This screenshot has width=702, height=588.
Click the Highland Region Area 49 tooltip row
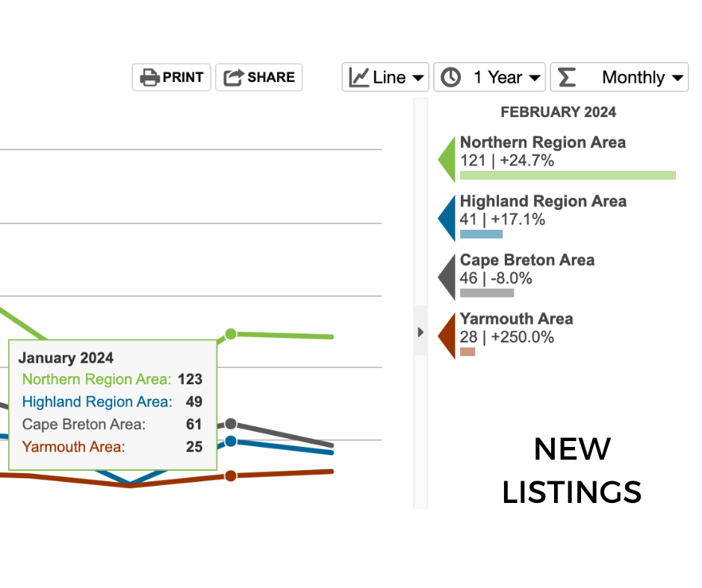click(112, 402)
